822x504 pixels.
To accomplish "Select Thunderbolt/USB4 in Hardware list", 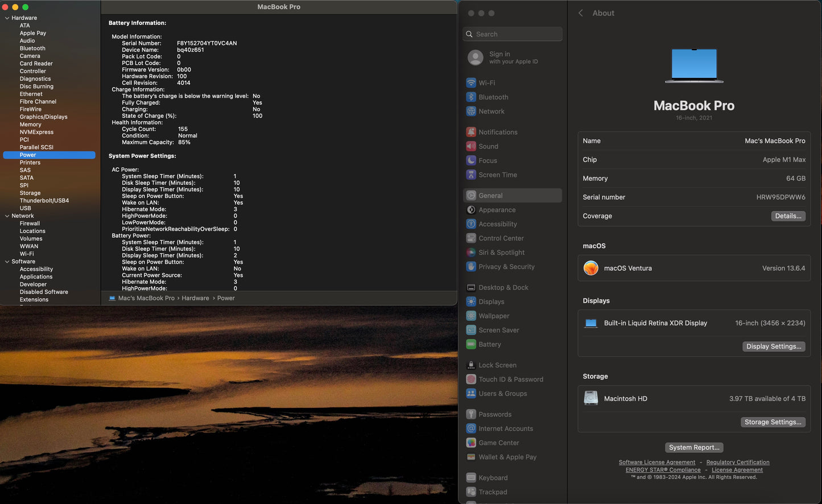I will [44, 200].
